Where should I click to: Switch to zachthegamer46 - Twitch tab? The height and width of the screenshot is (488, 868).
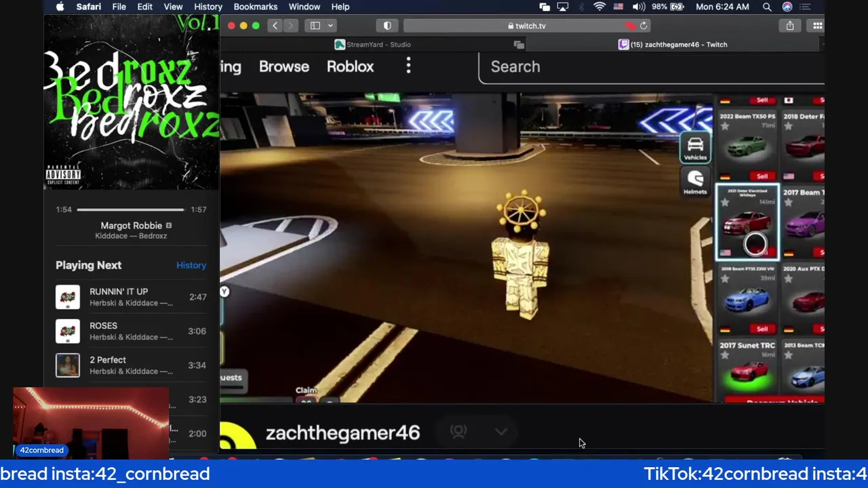pos(673,45)
